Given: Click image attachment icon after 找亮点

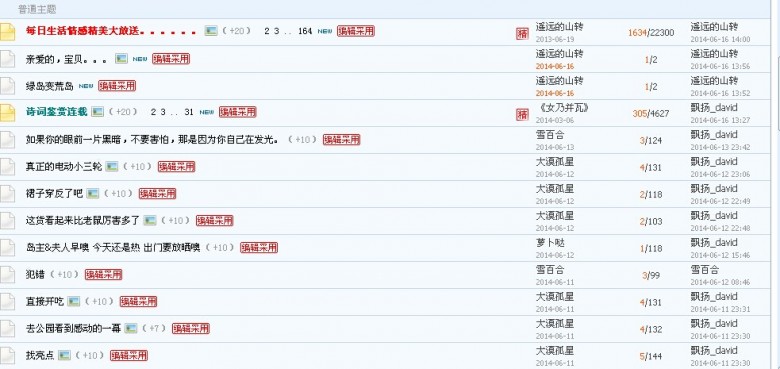Looking at the screenshot, I should click(x=64, y=355).
